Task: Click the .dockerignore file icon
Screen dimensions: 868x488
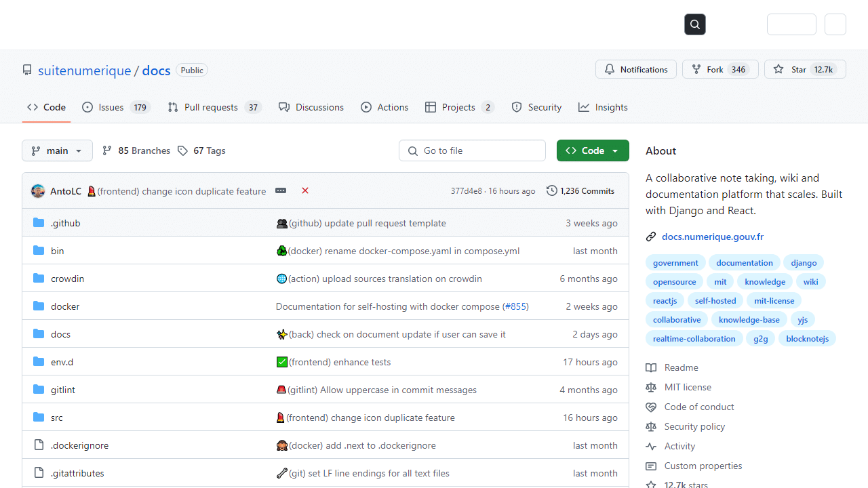Action: [39, 445]
